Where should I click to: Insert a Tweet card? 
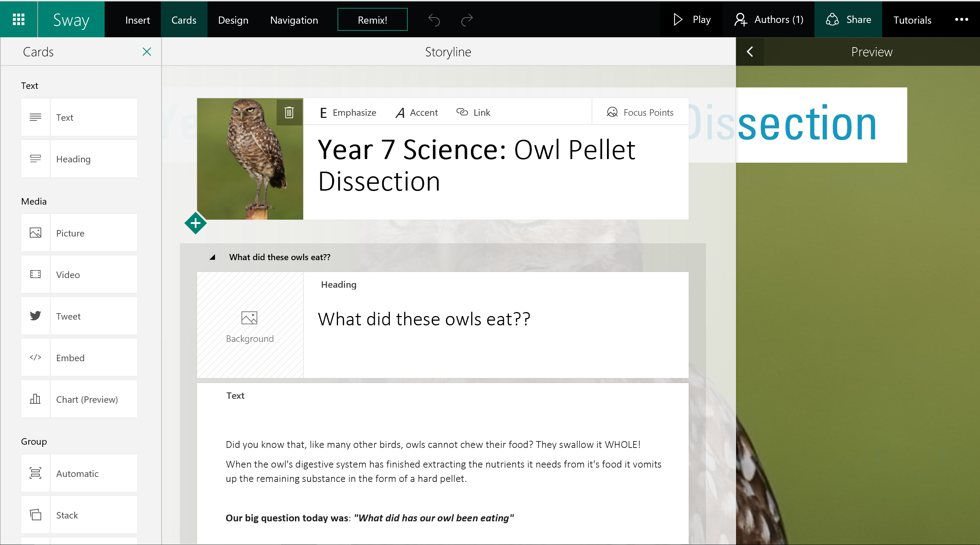click(x=79, y=316)
